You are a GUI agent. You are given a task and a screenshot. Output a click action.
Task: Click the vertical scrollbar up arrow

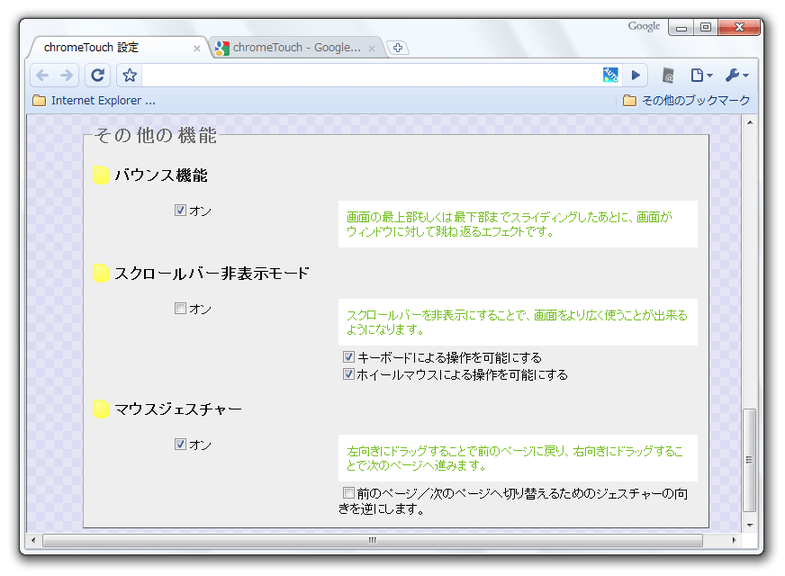point(749,122)
